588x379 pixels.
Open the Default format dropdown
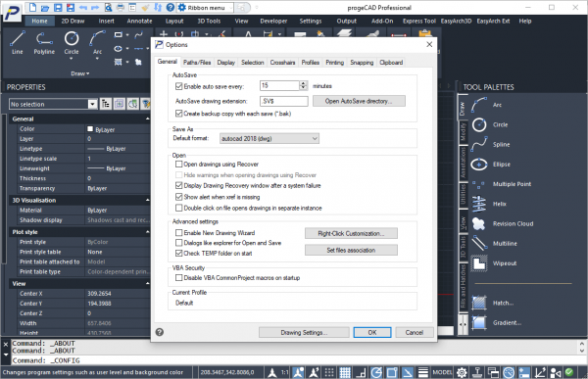click(x=269, y=139)
